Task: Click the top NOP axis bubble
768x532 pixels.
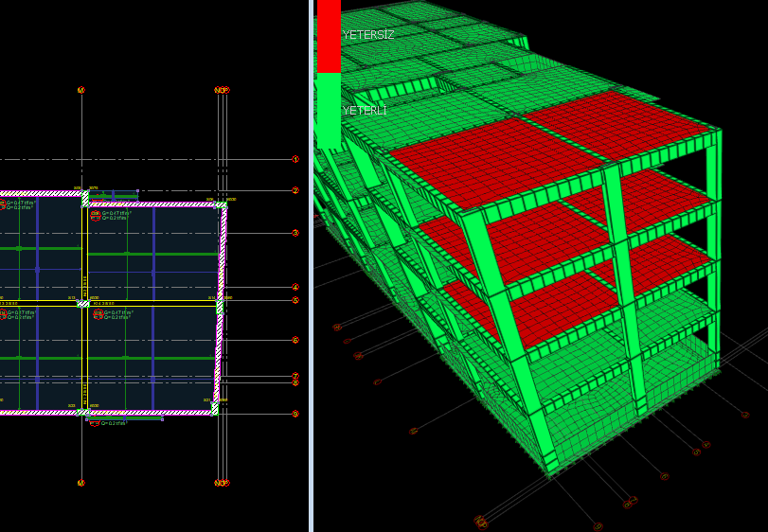Action: [x=222, y=91]
